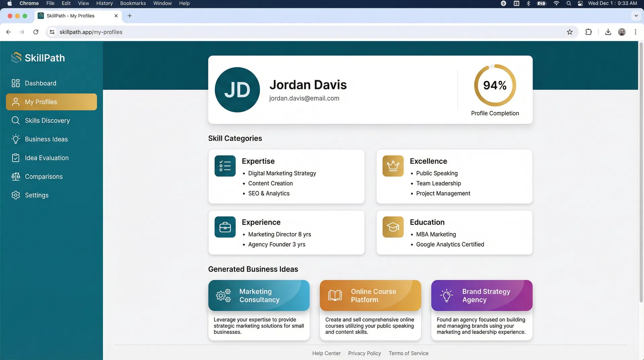
Task: Click the crown icon on the Excellence card
Action: (392, 166)
